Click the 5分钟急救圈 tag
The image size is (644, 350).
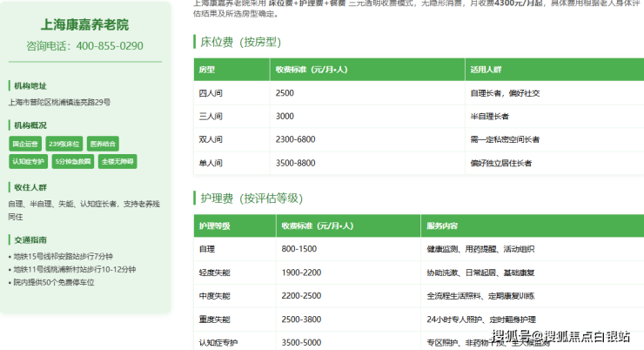click(x=73, y=161)
